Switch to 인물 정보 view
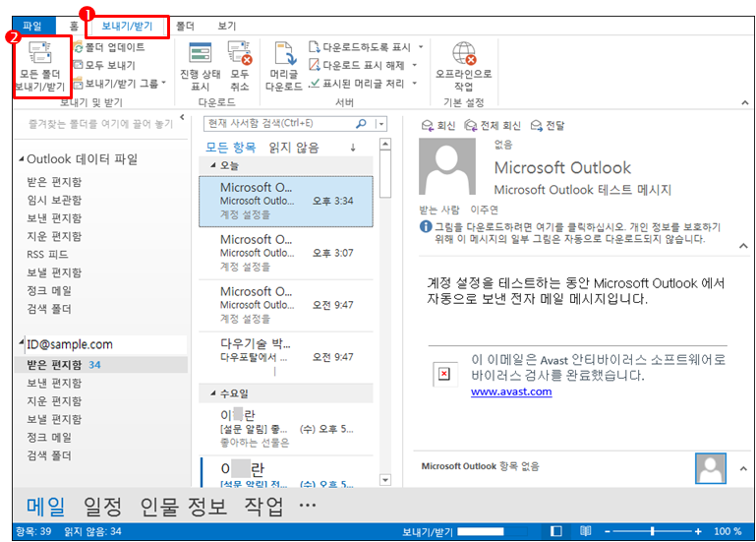Viewport: 756px width, 542px height. point(183,506)
